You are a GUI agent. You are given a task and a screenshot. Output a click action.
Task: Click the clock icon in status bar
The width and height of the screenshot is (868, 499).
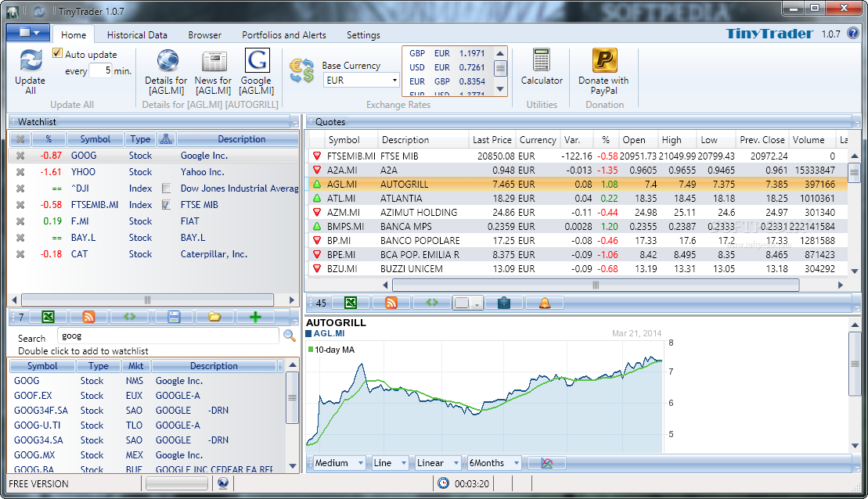coord(444,483)
